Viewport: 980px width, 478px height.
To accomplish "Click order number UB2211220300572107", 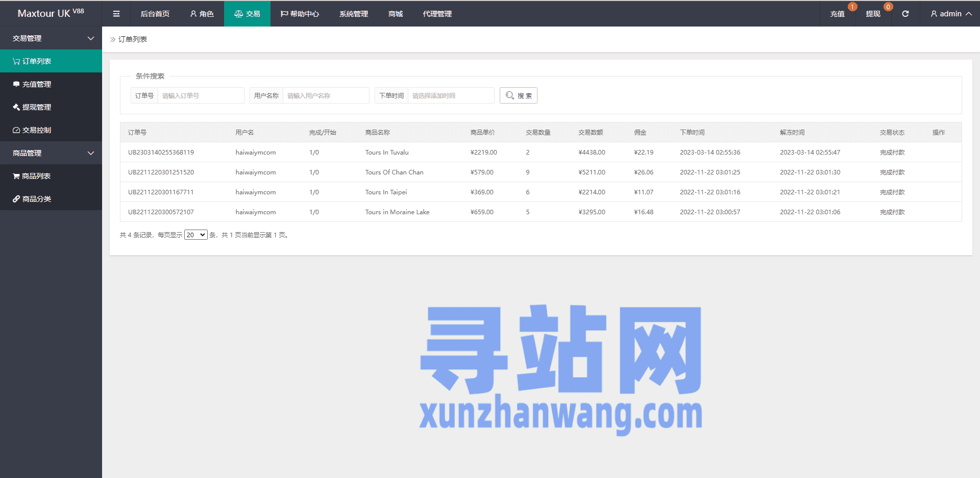I will [x=161, y=212].
